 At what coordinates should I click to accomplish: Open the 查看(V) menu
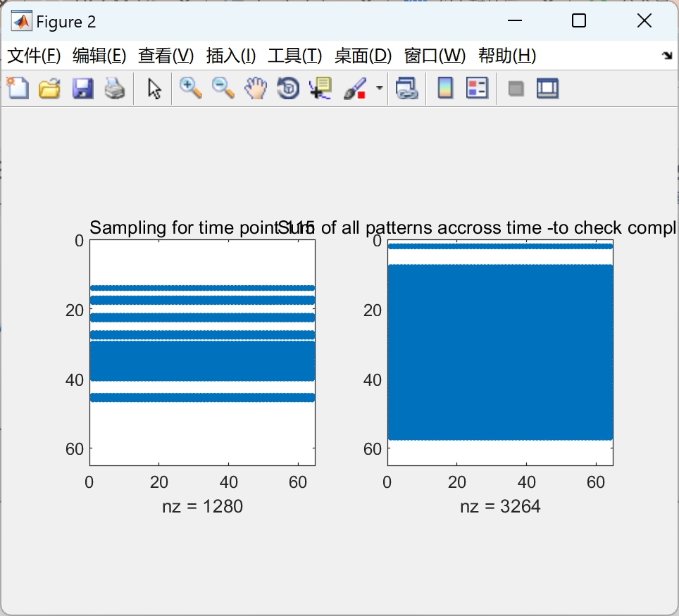pos(166,56)
